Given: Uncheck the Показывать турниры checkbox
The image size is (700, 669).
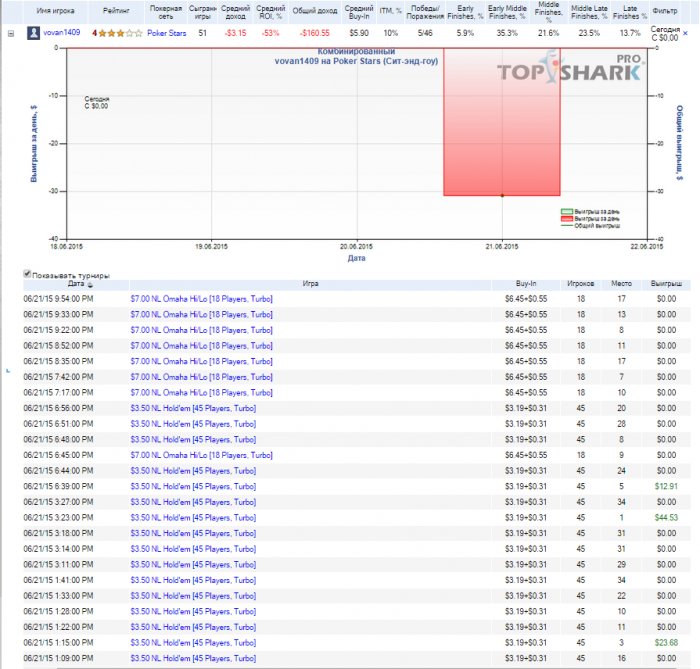Looking at the screenshot, I should pos(27,274).
